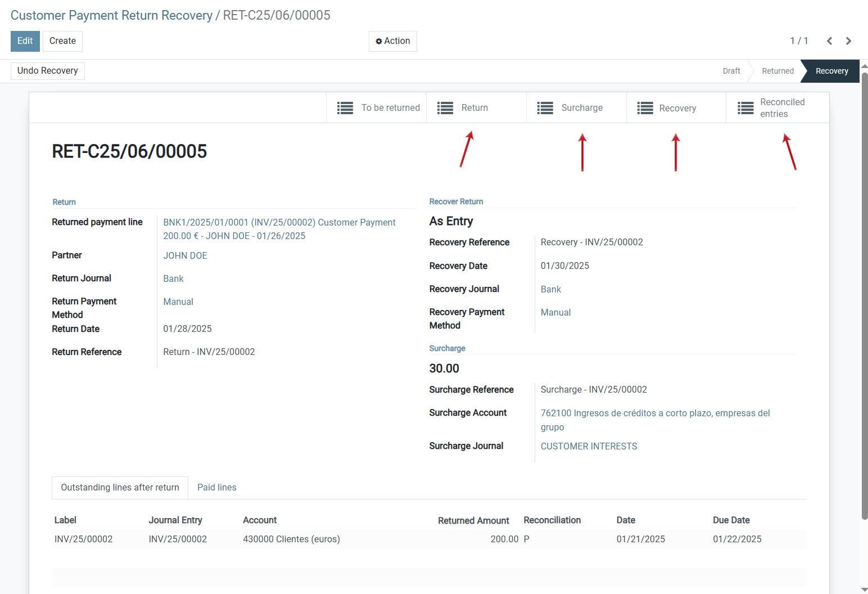
Task: Select the Draft stage in the status bar
Action: tap(731, 71)
